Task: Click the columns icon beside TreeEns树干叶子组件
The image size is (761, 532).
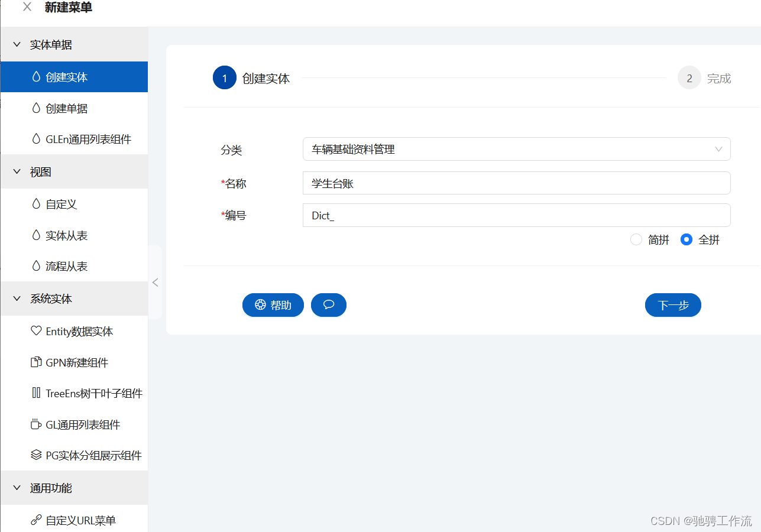Action: tap(36, 393)
